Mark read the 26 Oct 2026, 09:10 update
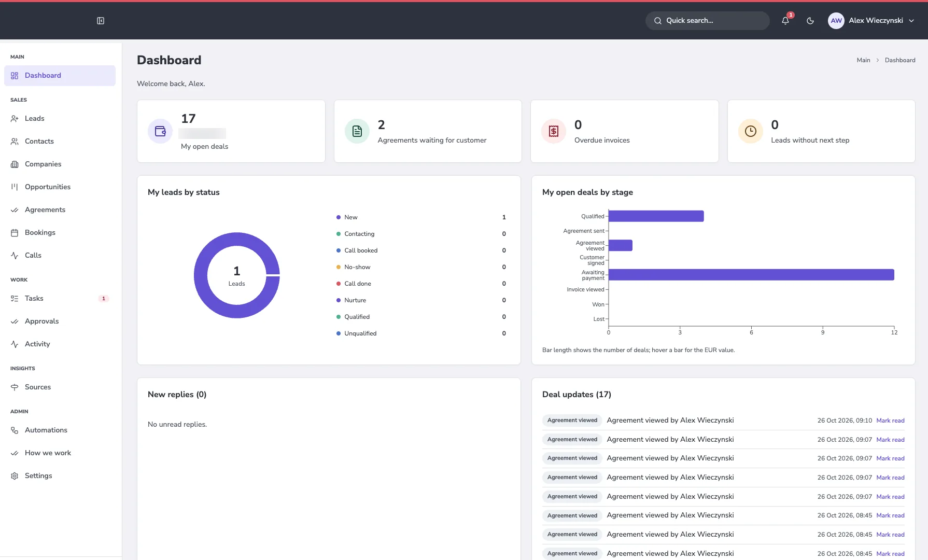Image resolution: width=928 pixels, height=560 pixels. click(890, 421)
